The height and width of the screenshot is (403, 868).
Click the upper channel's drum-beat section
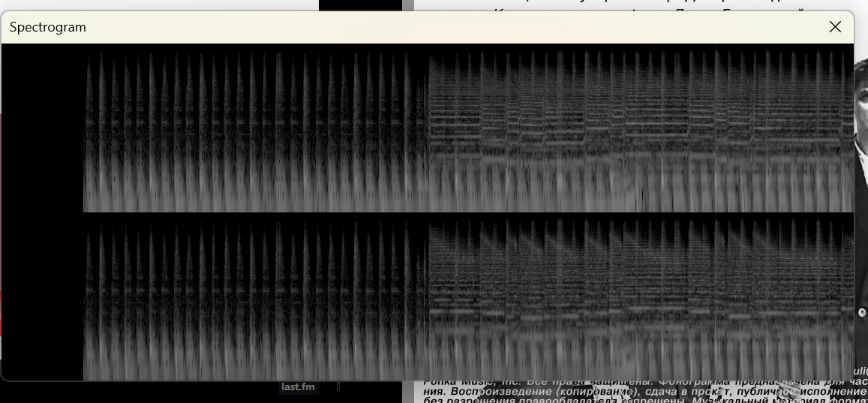tap(255, 128)
